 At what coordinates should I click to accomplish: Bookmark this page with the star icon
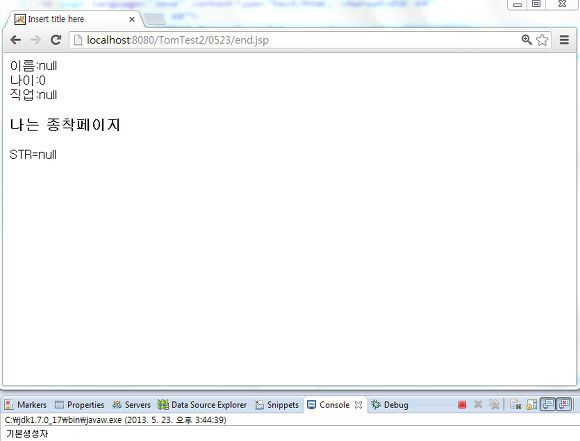tap(542, 40)
